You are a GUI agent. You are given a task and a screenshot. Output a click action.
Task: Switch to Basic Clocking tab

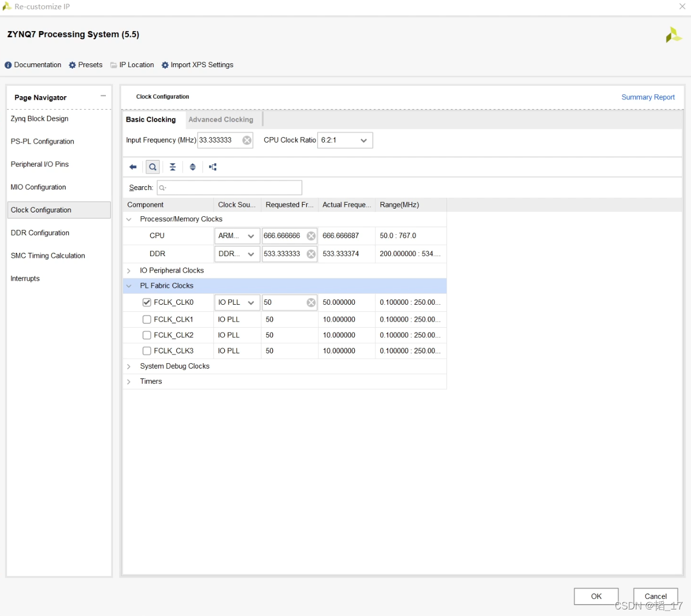(x=151, y=120)
